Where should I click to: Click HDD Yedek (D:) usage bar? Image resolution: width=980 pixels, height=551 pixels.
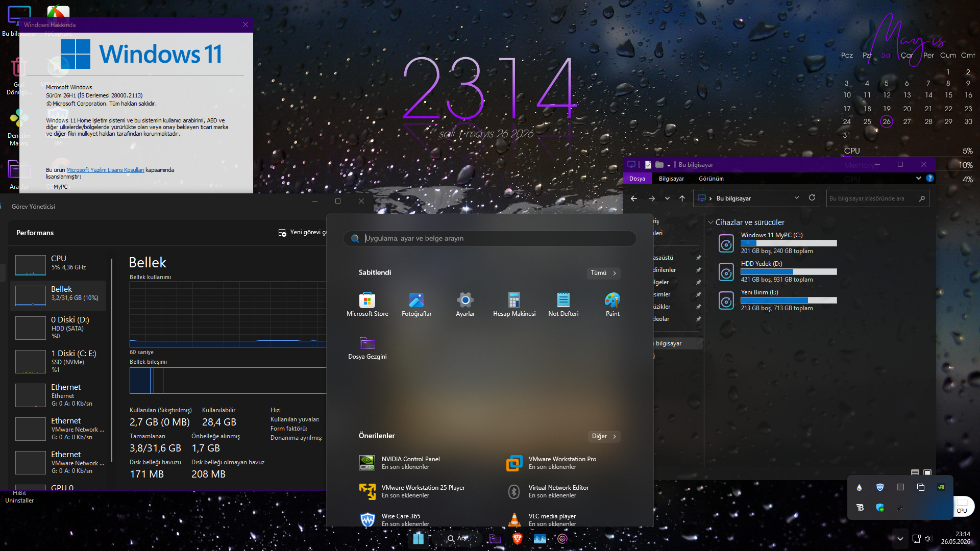[789, 271]
